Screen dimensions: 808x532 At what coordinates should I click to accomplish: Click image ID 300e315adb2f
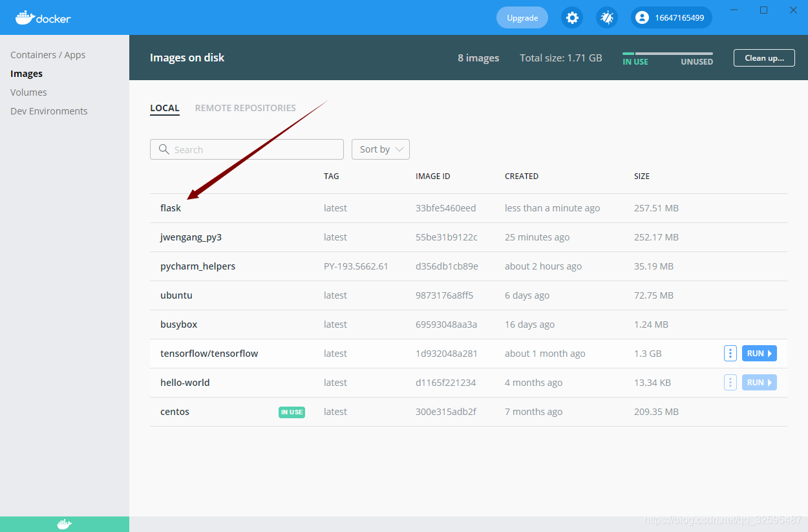pyautogui.click(x=446, y=412)
